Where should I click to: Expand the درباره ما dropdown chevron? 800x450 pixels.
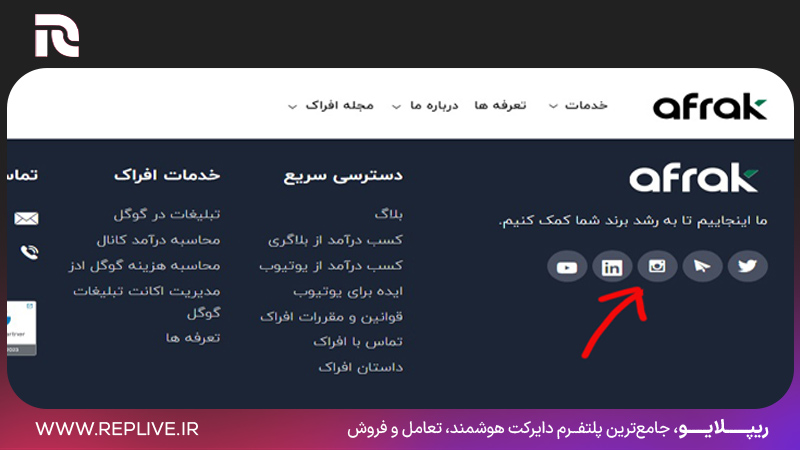(x=396, y=106)
